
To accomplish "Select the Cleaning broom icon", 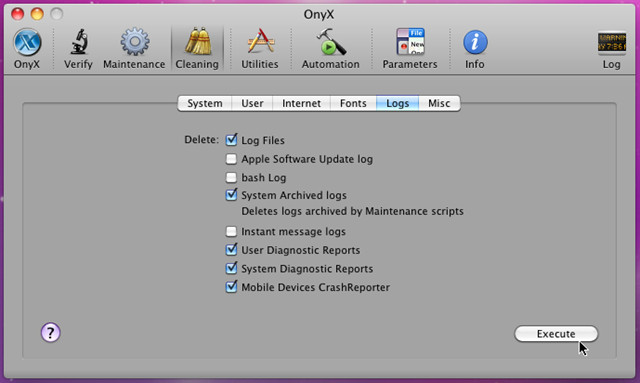I will click(x=198, y=42).
